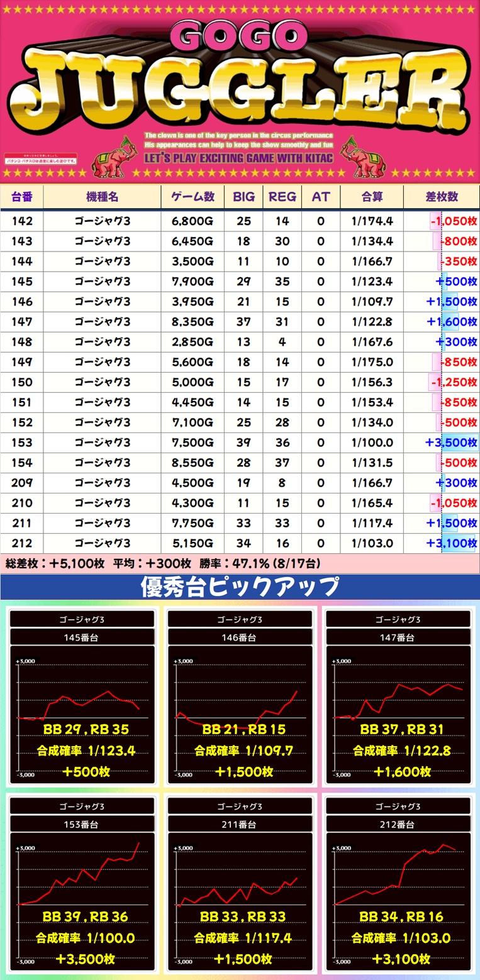Open the 153番台 graph card

(x=82, y=883)
